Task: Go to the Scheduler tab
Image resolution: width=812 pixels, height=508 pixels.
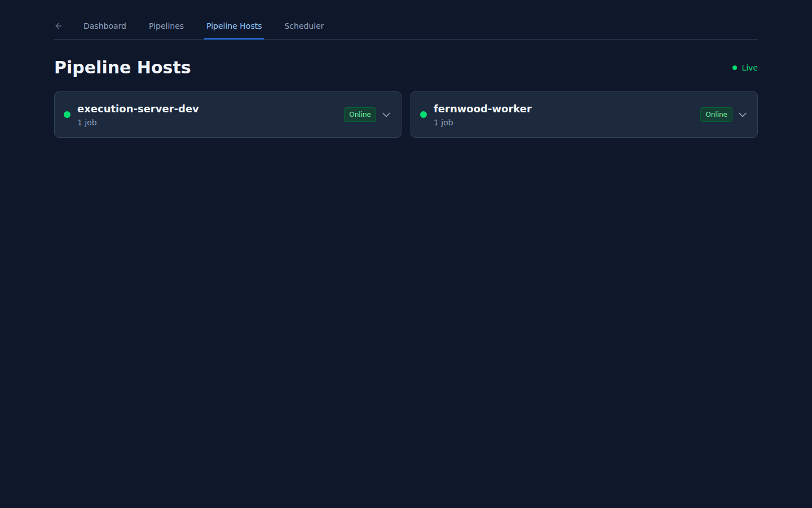Action: coord(304,26)
